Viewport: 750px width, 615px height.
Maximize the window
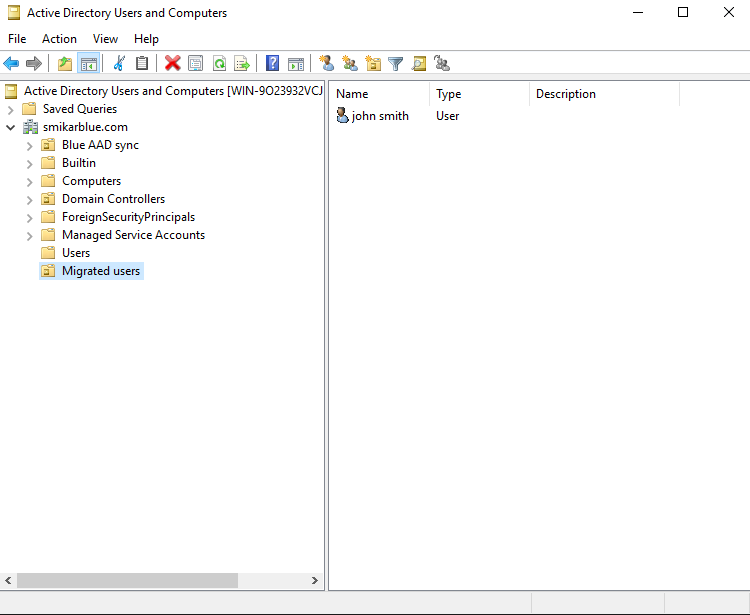(683, 12)
